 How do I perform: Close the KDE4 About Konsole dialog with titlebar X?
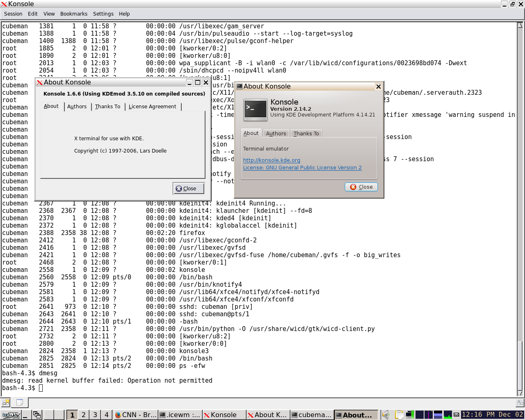(x=379, y=87)
